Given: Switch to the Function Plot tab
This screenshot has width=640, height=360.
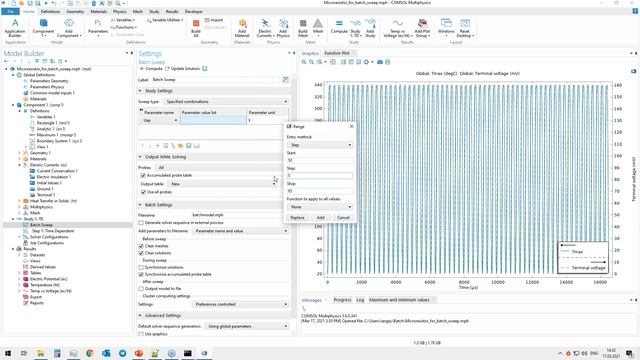Looking at the screenshot, I should 337,53.
